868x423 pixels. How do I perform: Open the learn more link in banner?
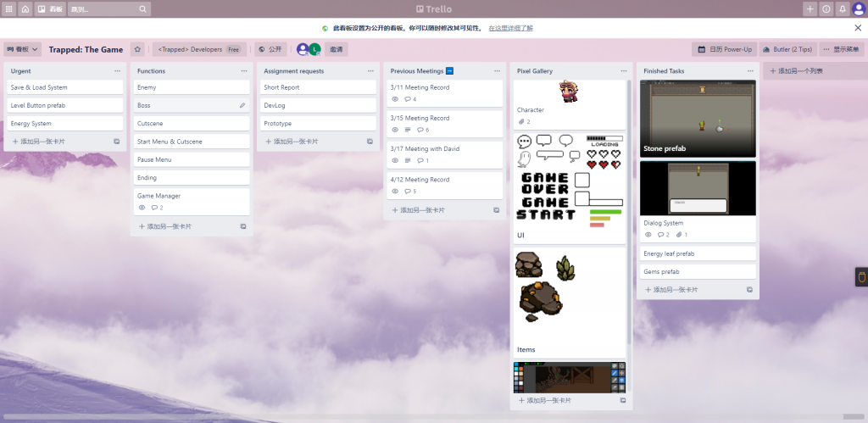[x=510, y=28]
